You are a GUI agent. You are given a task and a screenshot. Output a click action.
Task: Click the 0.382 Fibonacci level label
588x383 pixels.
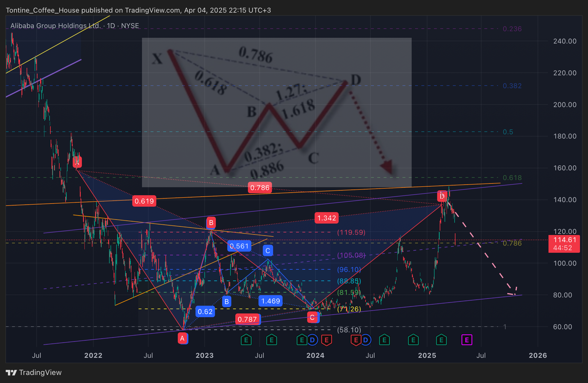(x=512, y=86)
